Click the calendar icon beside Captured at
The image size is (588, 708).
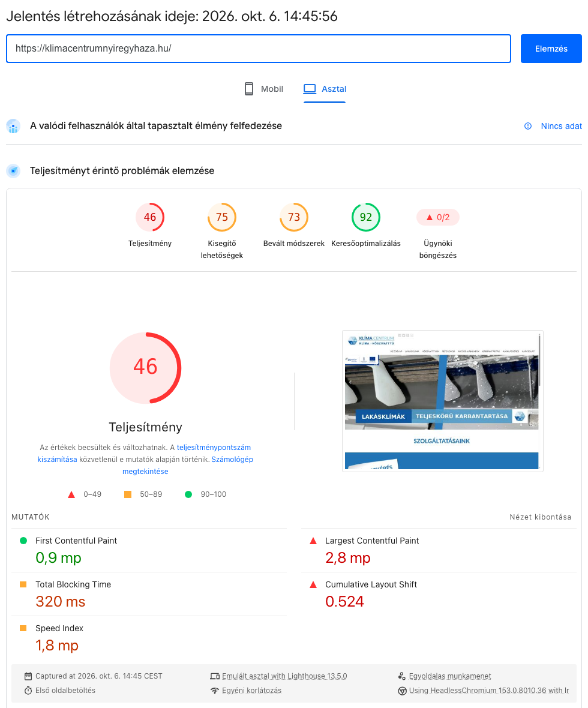[28, 676]
